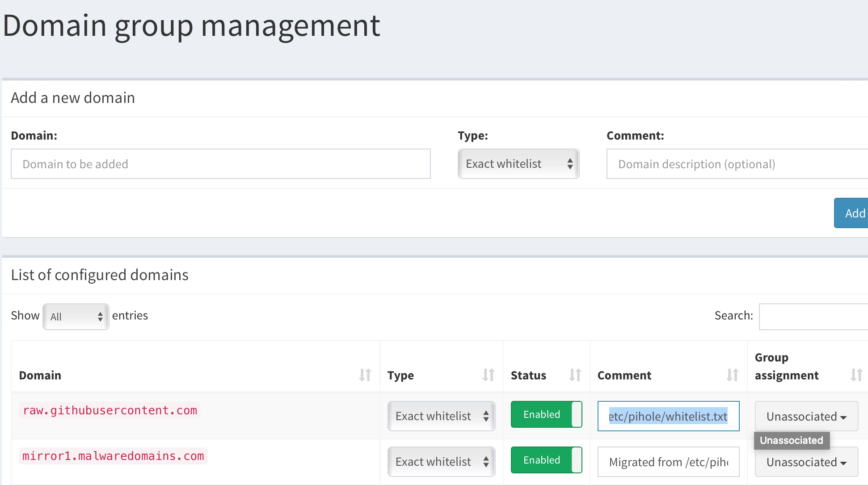The width and height of the screenshot is (868, 485).
Task: Click the Domain to be added field
Action: point(220,164)
